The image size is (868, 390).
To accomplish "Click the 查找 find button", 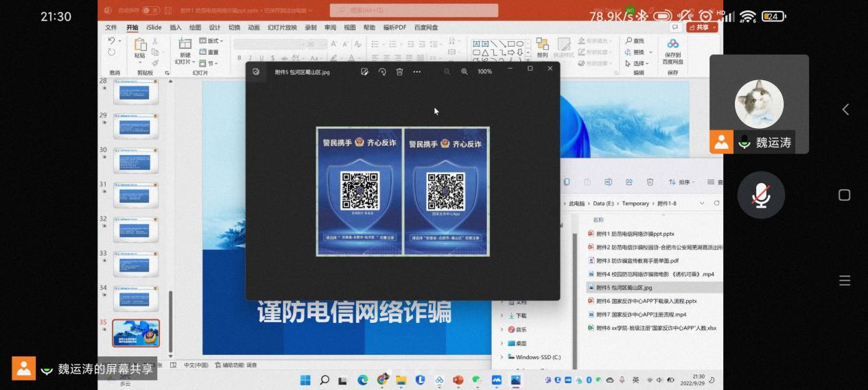I will click(635, 41).
